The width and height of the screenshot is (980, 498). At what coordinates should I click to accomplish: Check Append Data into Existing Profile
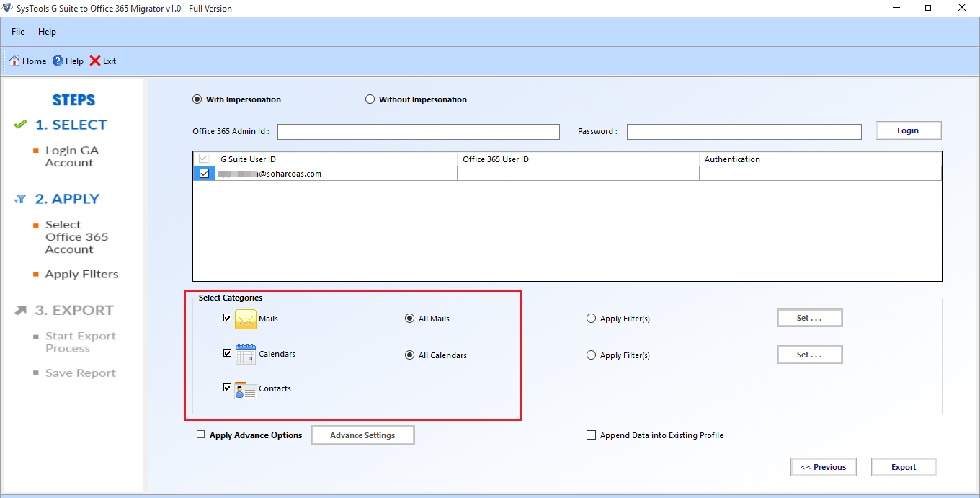coord(592,435)
